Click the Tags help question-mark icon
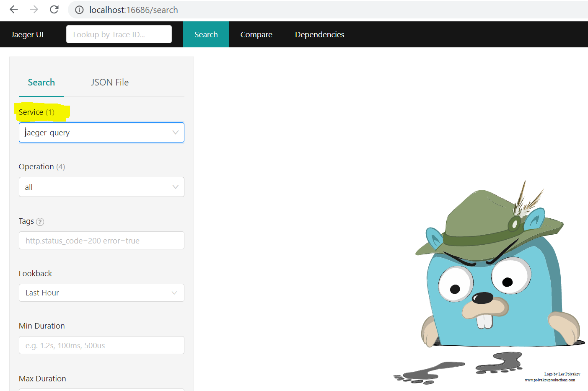This screenshot has width=588, height=391. (40, 222)
